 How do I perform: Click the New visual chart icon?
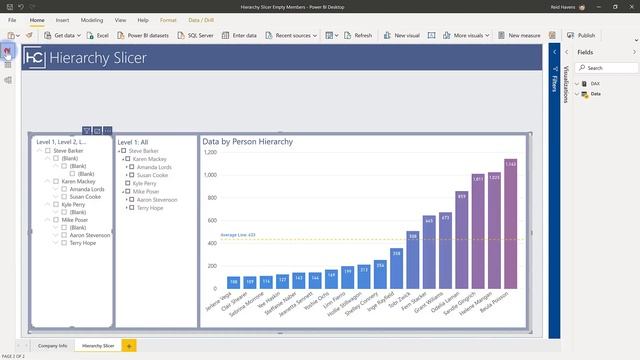coord(387,36)
